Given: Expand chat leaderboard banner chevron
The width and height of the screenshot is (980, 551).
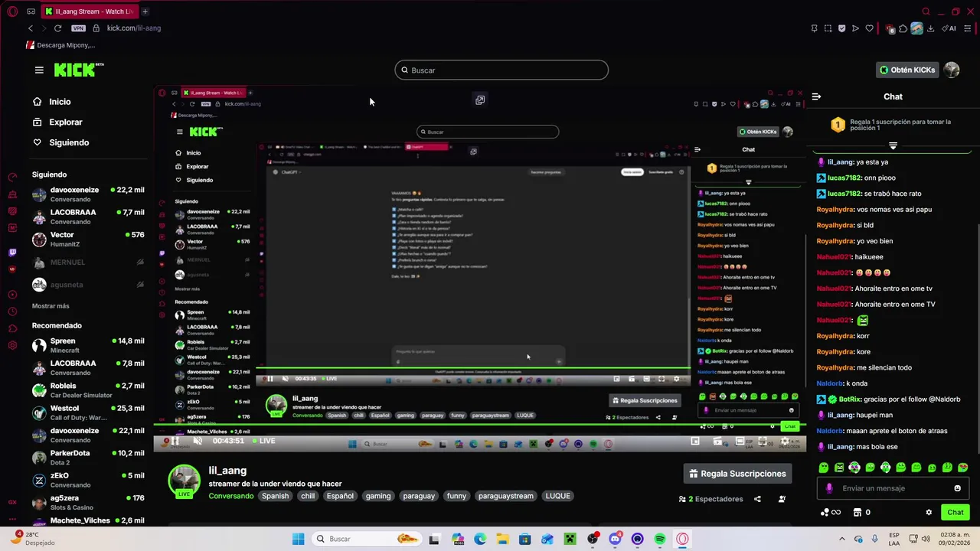Looking at the screenshot, I should point(893,145).
